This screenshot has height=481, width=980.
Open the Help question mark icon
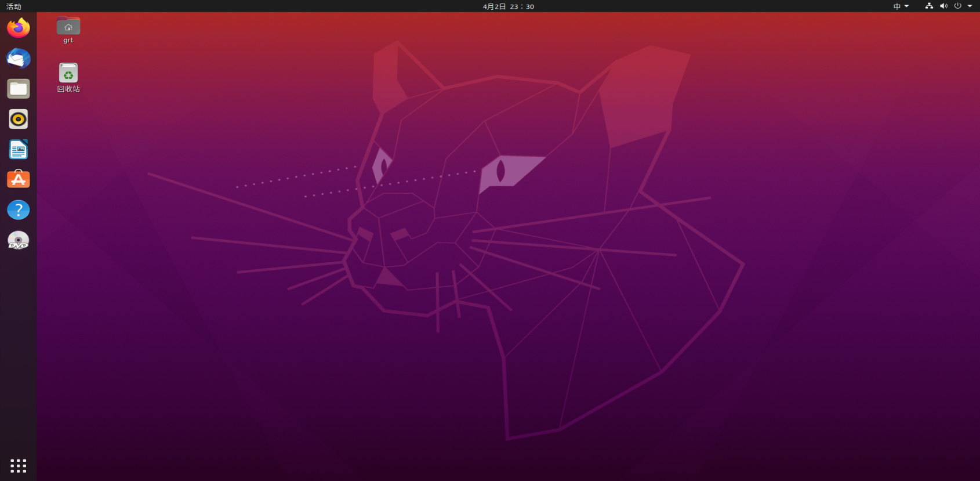tap(19, 210)
